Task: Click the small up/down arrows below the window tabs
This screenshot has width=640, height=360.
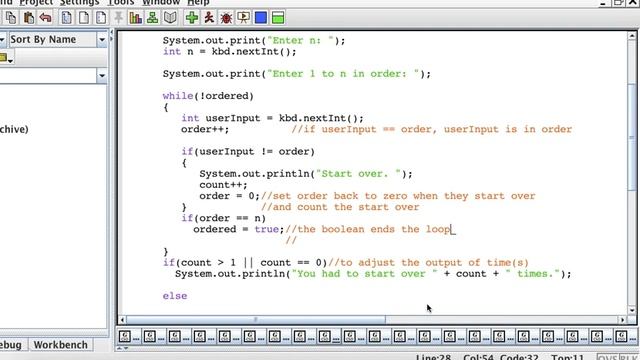Action: [123, 348]
